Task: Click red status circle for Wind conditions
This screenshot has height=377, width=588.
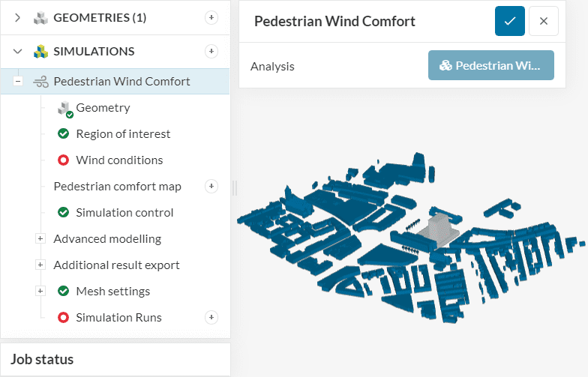Action: [64, 160]
